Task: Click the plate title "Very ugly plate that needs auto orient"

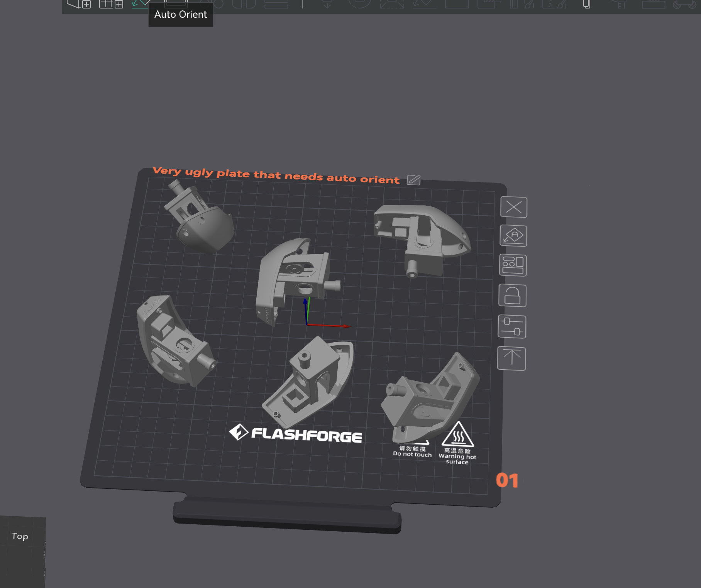Action: tap(276, 175)
